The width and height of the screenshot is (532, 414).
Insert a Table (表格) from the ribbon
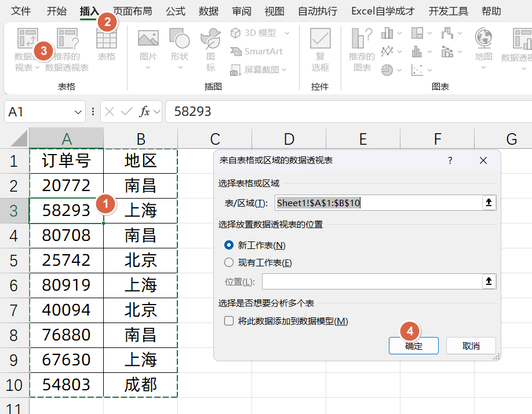pos(107,45)
